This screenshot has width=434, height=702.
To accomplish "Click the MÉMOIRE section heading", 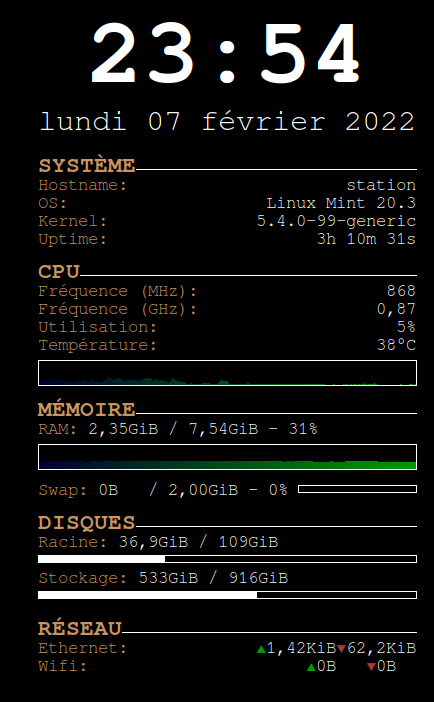I will [86, 409].
